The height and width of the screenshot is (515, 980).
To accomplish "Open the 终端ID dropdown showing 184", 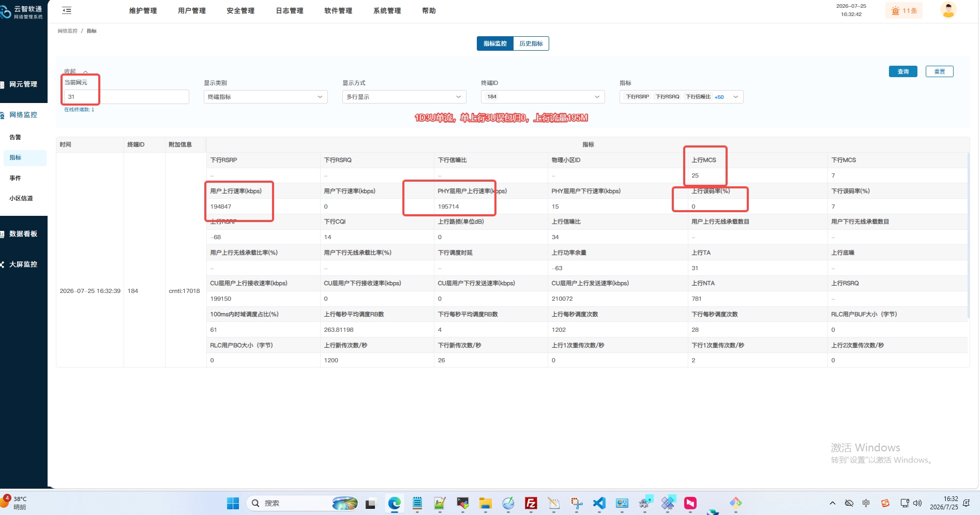I will (543, 97).
